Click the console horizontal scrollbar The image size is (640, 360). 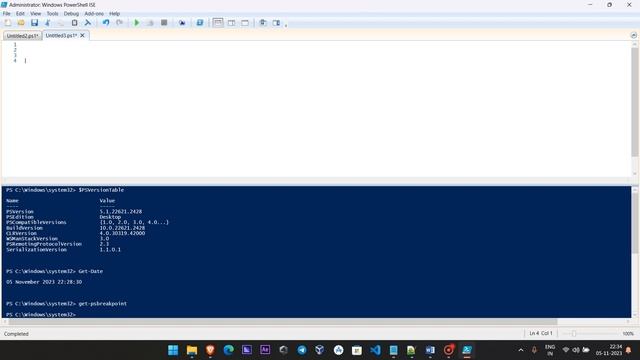click(282, 322)
